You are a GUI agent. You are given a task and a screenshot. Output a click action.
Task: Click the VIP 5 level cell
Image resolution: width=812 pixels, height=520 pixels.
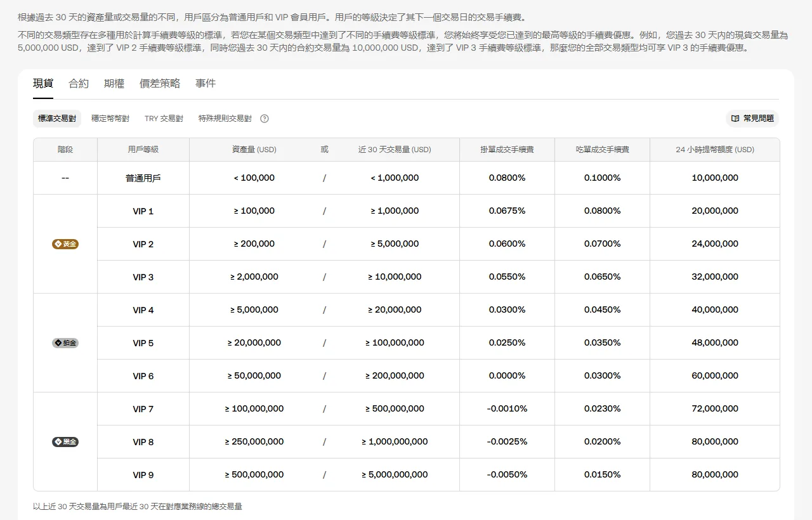(143, 343)
